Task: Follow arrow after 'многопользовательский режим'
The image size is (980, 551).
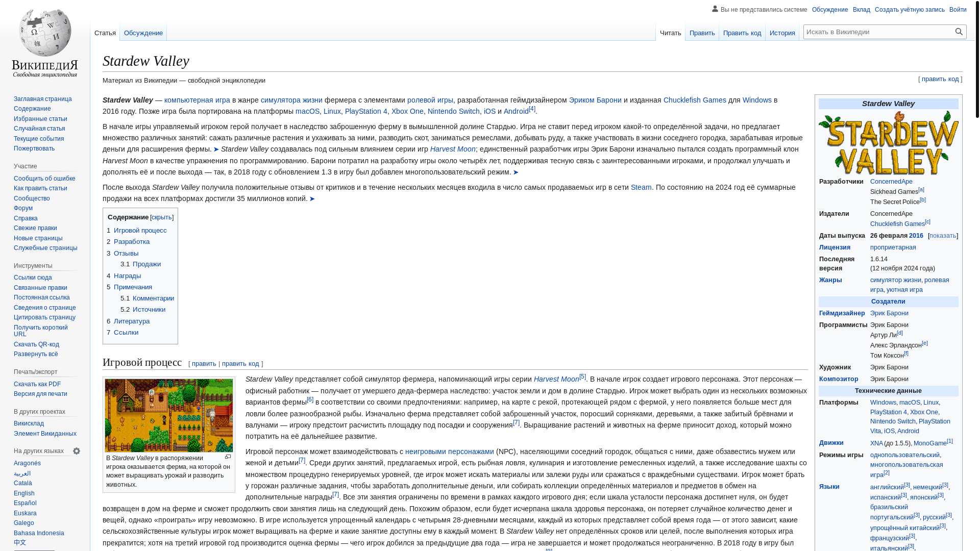Action: [x=516, y=172]
